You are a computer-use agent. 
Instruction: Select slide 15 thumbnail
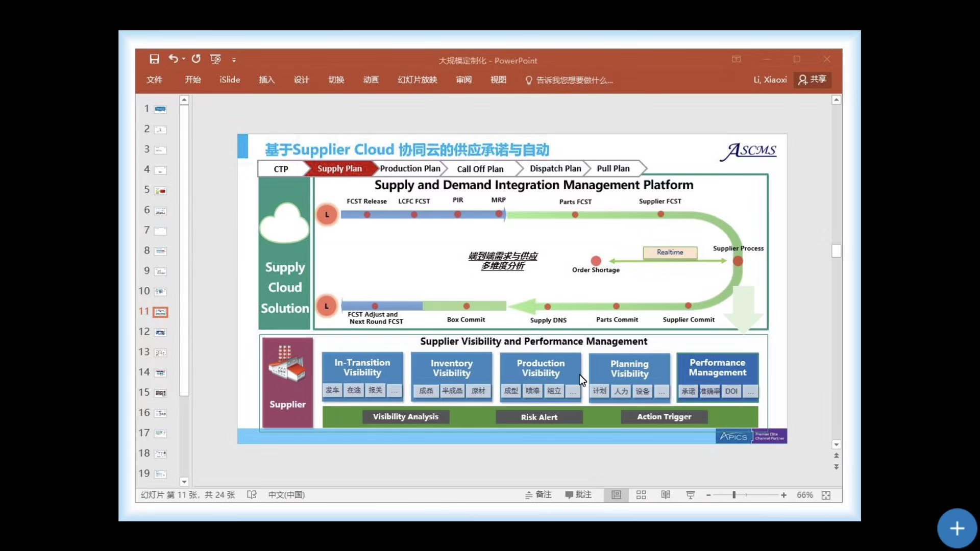(x=160, y=393)
